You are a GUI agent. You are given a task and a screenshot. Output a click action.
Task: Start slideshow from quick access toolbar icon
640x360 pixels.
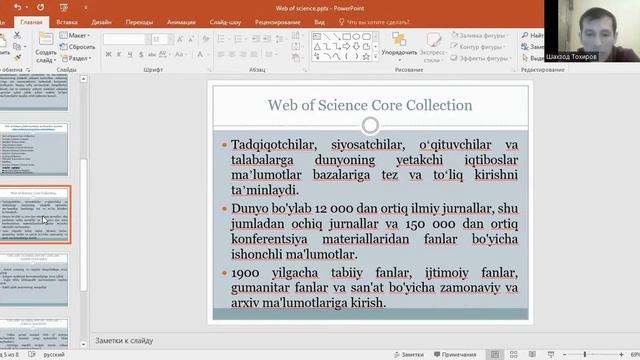click(x=63, y=7)
